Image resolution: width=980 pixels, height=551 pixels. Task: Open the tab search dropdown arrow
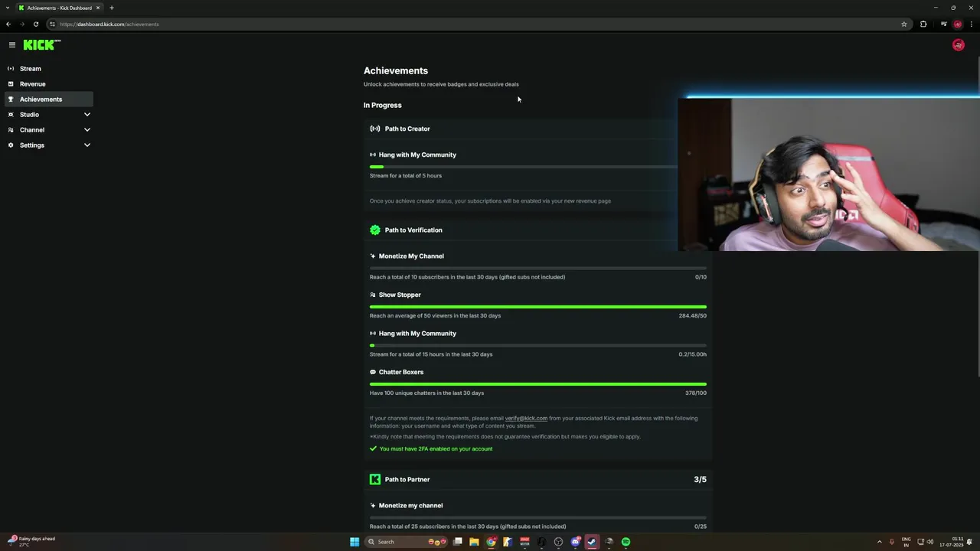click(7, 8)
